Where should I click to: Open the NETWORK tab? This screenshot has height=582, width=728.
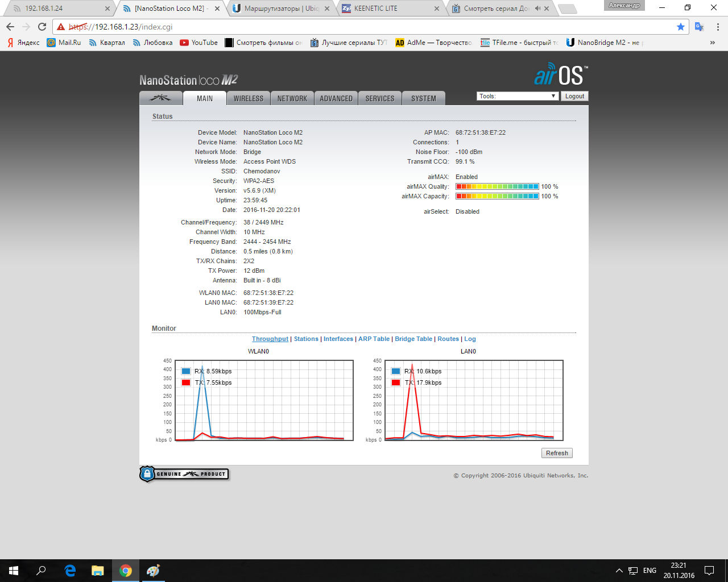click(292, 98)
